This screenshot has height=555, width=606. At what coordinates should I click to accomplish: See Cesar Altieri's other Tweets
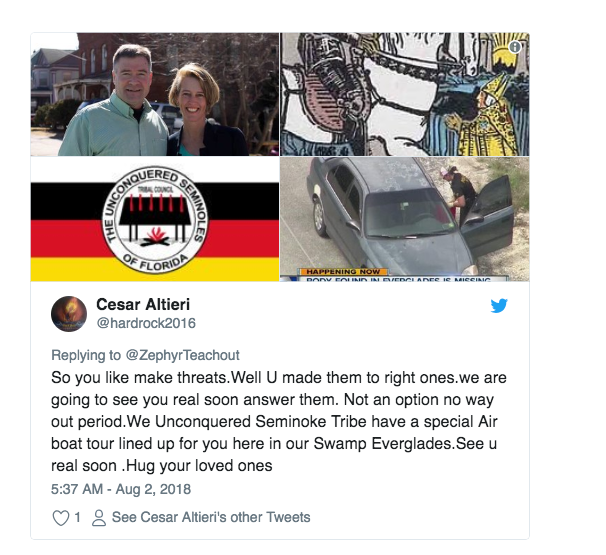coord(211,517)
